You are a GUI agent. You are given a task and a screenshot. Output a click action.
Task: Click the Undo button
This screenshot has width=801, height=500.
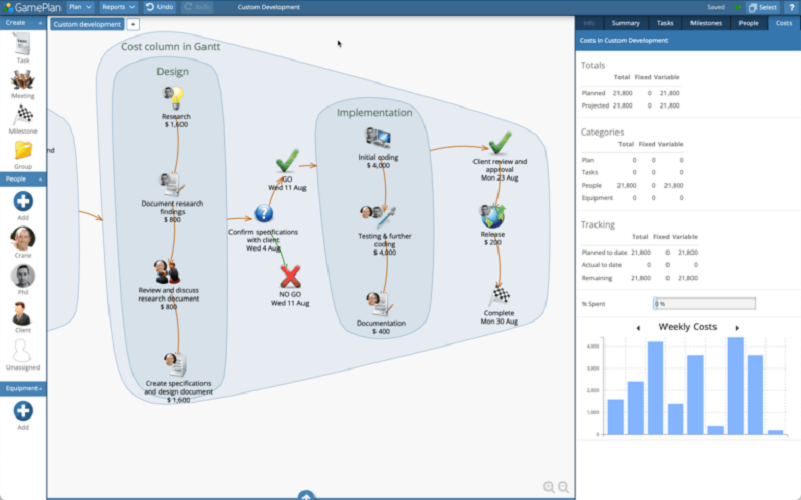pyautogui.click(x=159, y=7)
